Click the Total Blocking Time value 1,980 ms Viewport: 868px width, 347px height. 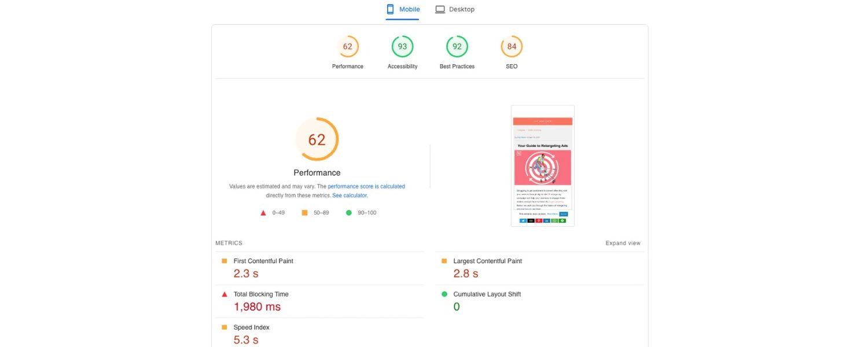257,307
